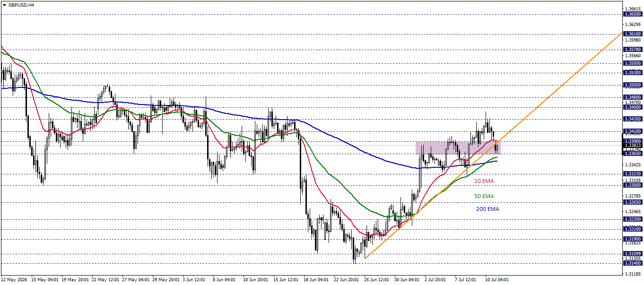The image size is (644, 285).
Task: Click the 19 May 20:01 time label
Action: coord(75,280)
